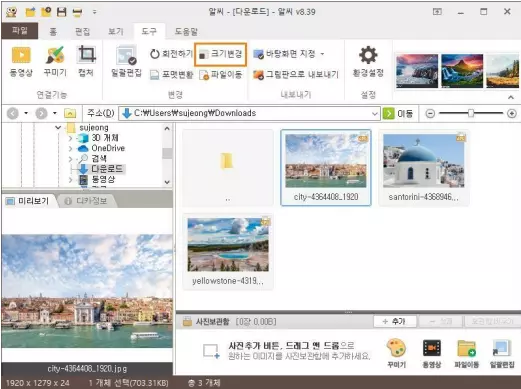Switch to the 편집 ribbon tab
521x389 pixels.
[82, 32]
